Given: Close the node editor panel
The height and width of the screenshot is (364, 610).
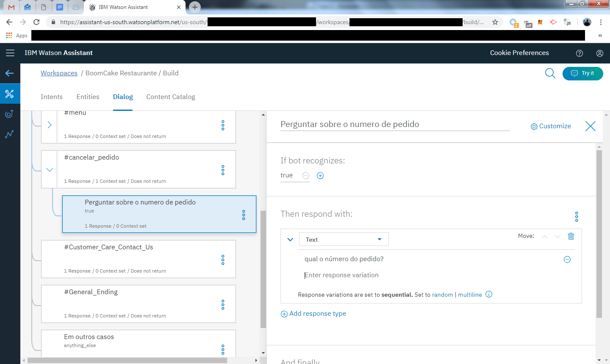Looking at the screenshot, I should coord(590,126).
